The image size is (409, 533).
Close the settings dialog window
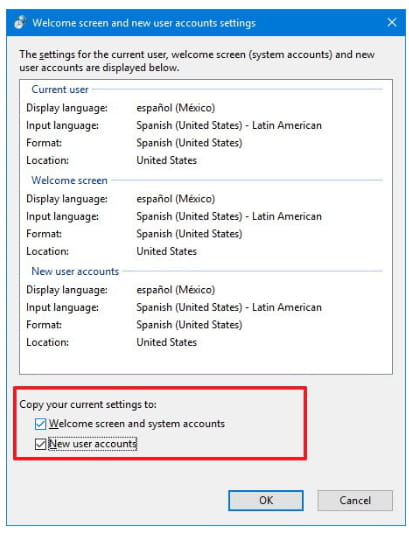(x=392, y=22)
